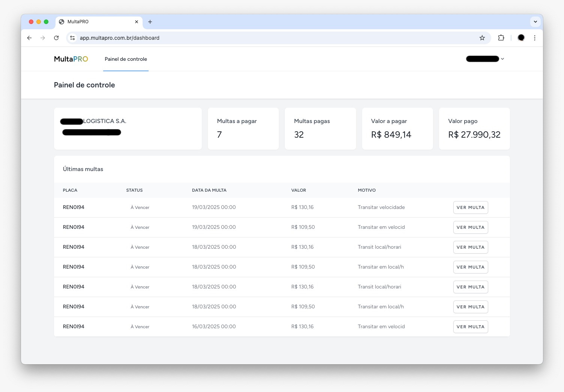Click the browser back arrow
The image size is (564, 392).
(x=29, y=38)
